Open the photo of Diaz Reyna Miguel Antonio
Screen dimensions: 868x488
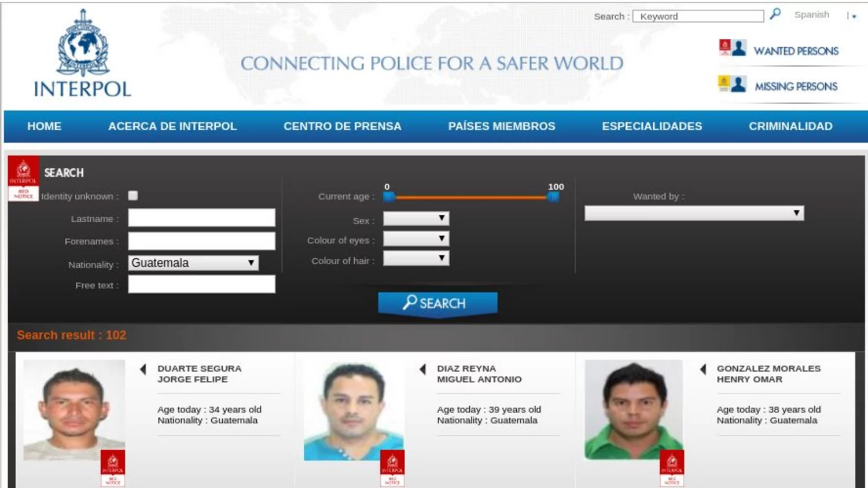coord(354,410)
